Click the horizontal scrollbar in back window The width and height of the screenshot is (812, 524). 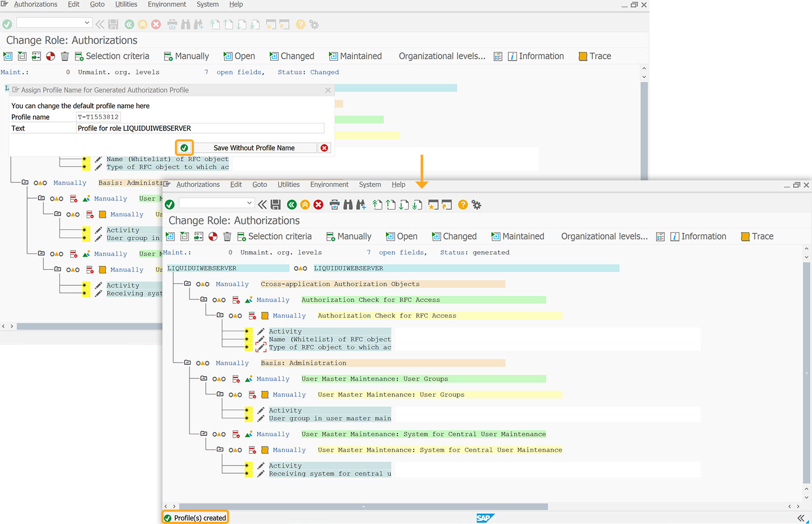pos(89,326)
